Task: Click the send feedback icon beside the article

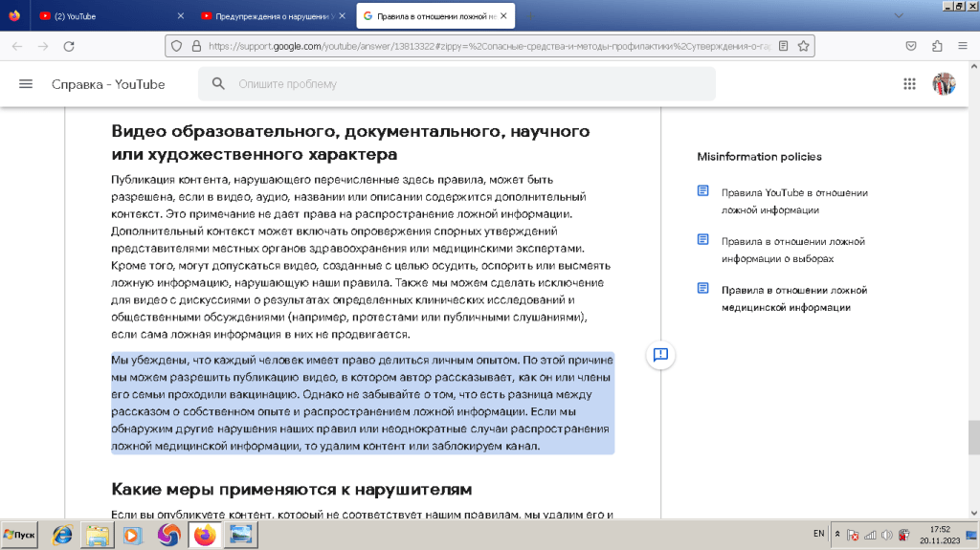Action: (660, 355)
